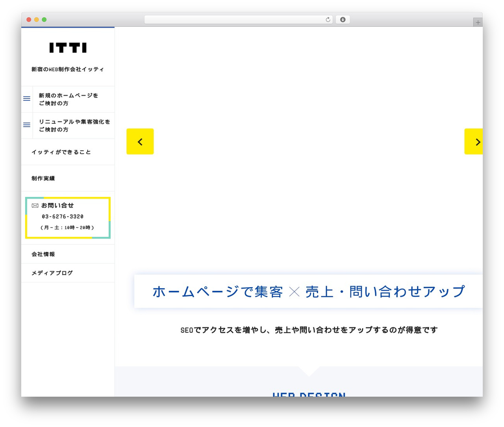The width and height of the screenshot is (504, 427).
Task: Open downloads via the download arrow icon
Action: pos(343,20)
